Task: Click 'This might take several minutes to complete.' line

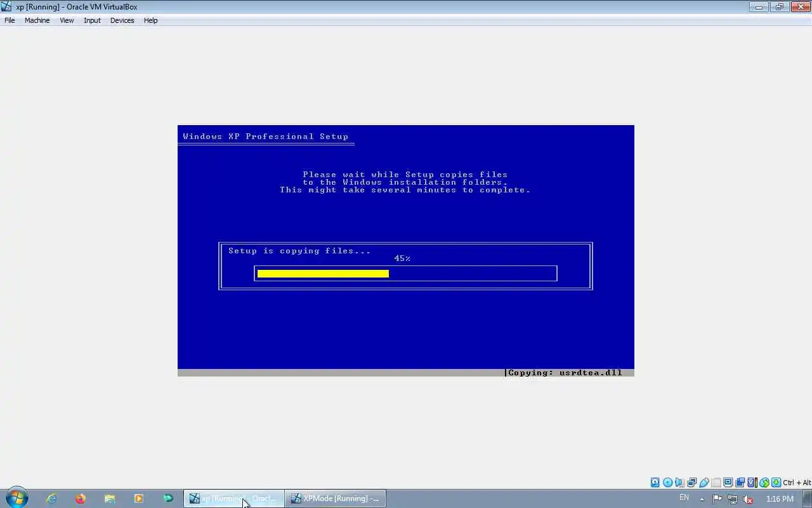Action: [x=405, y=190]
